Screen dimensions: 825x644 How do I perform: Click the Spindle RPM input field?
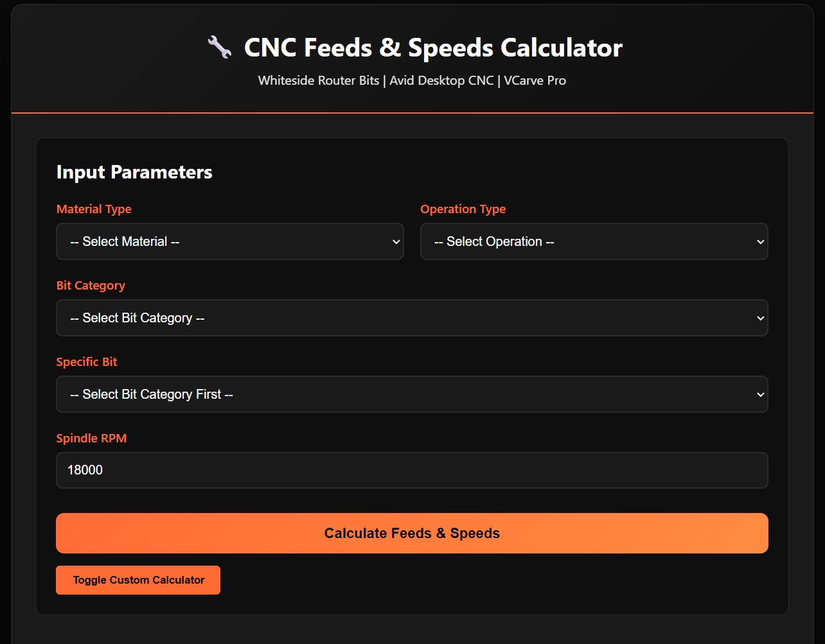412,470
